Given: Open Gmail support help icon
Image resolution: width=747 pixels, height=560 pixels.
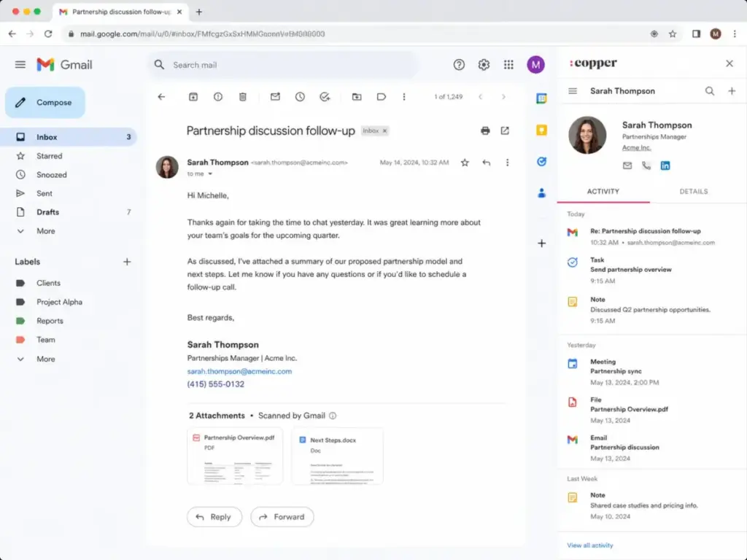Looking at the screenshot, I should click(459, 65).
